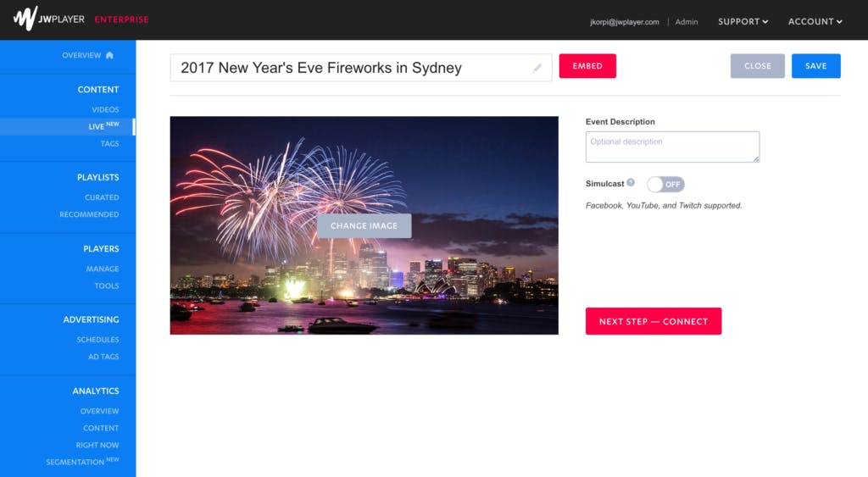The width and height of the screenshot is (868, 477).
Task: Open Videos in the sidebar
Action: (105, 109)
